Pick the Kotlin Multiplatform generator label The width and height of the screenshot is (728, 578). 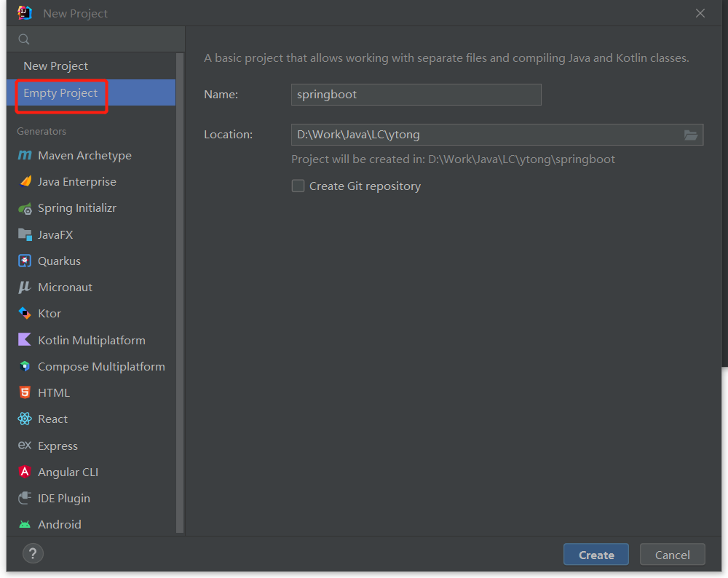[92, 340]
